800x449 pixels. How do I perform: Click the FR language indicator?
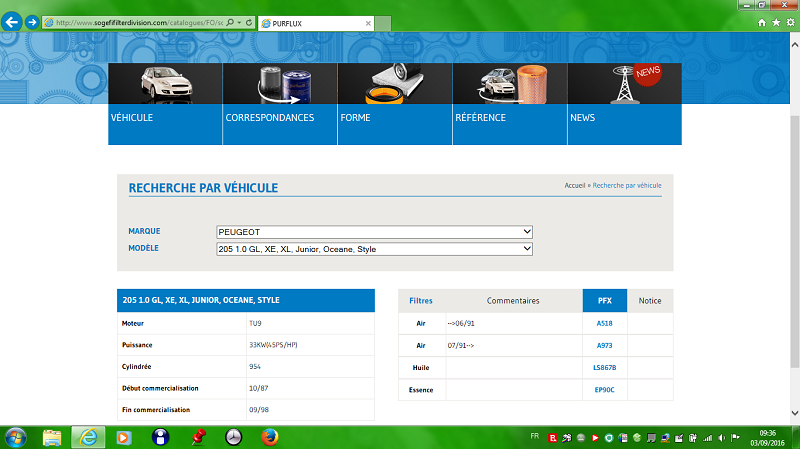pos(534,436)
